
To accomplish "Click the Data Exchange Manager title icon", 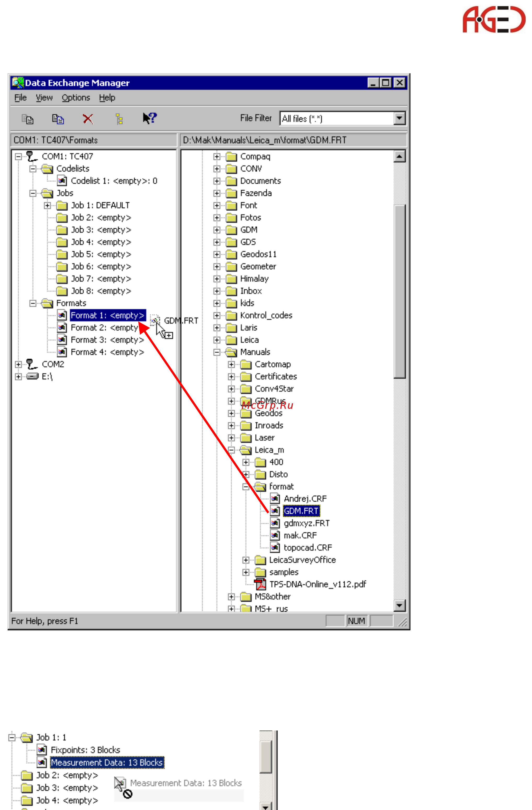I will point(18,83).
